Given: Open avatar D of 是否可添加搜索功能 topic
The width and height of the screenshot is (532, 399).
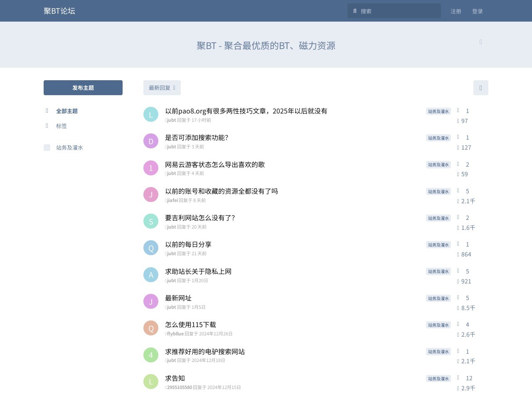Looking at the screenshot, I should tap(151, 141).
